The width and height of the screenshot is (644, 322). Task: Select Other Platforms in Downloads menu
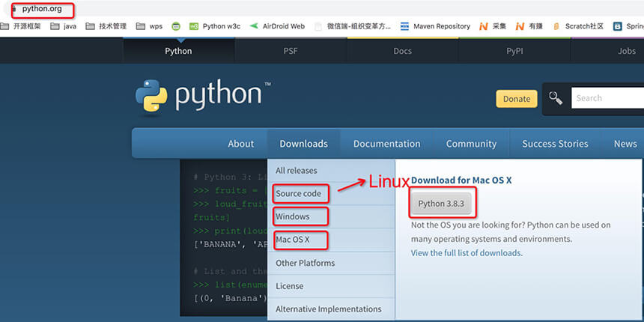(x=331, y=263)
